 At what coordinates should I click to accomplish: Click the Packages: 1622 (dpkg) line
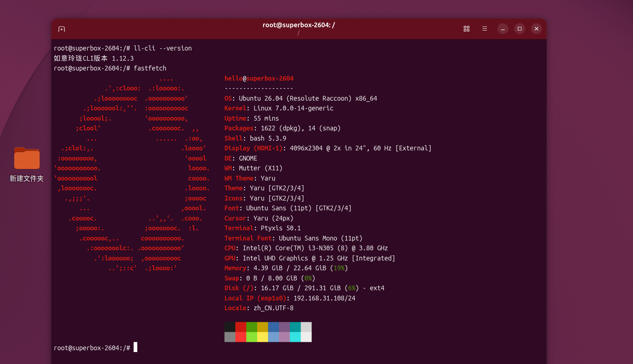pyautogui.click(x=283, y=128)
